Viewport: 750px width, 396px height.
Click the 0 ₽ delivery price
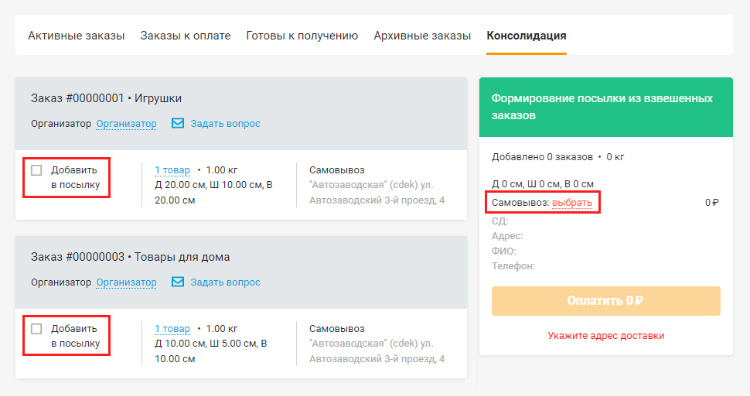[712, 203]
